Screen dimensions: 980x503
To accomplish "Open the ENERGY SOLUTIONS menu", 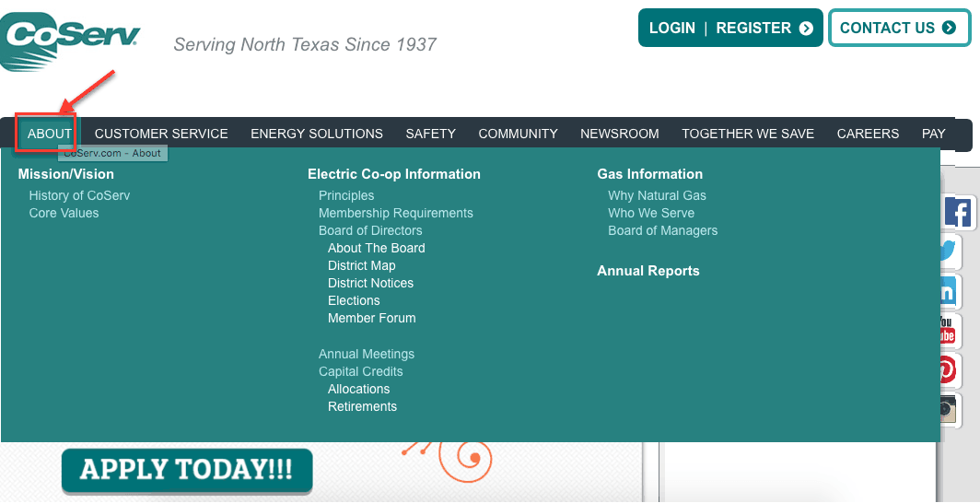I will coord(317,134).
